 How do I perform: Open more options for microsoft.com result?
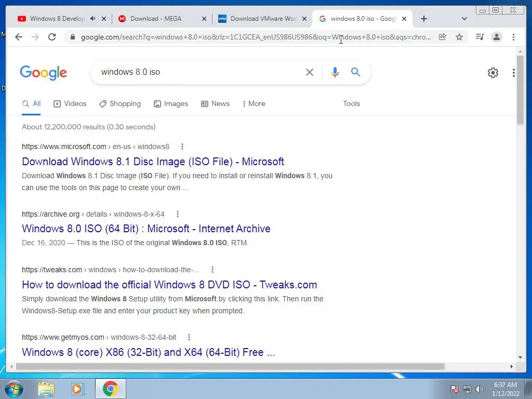[x=182, y=147]
